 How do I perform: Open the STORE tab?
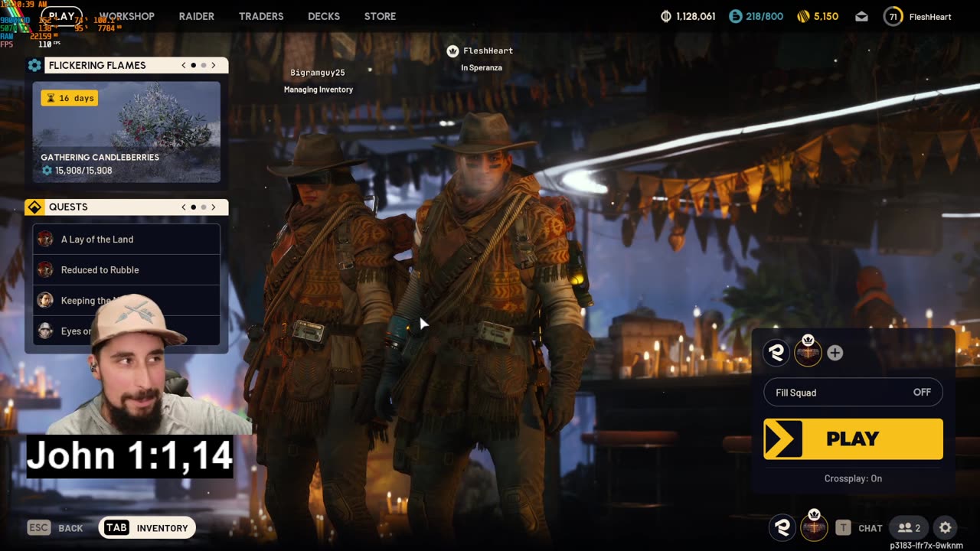[x=381, y=16]
